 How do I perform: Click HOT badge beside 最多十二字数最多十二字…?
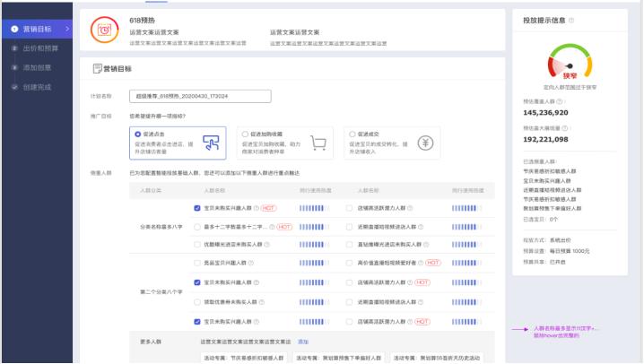284,227
